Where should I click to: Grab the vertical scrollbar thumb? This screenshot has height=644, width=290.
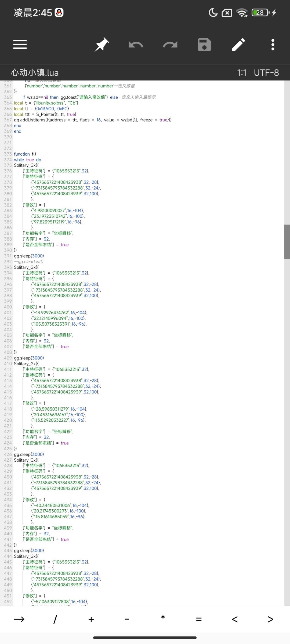tap(287, 242)
